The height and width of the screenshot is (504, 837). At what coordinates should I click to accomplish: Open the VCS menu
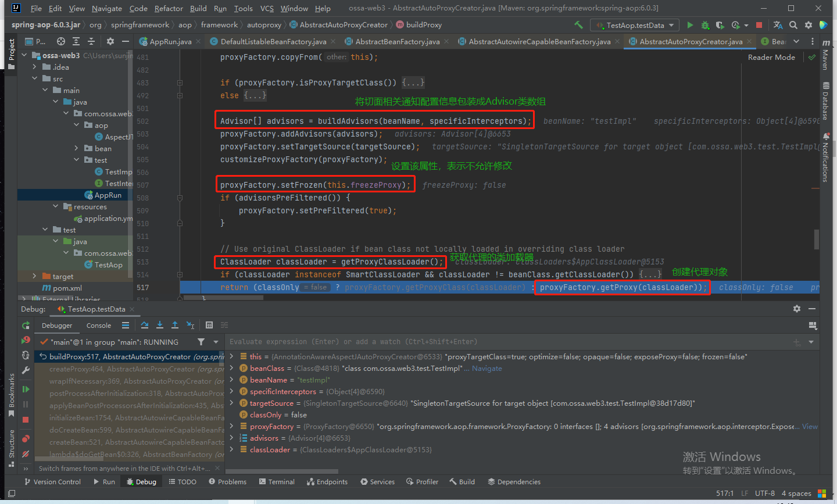[x=267, y=8]
